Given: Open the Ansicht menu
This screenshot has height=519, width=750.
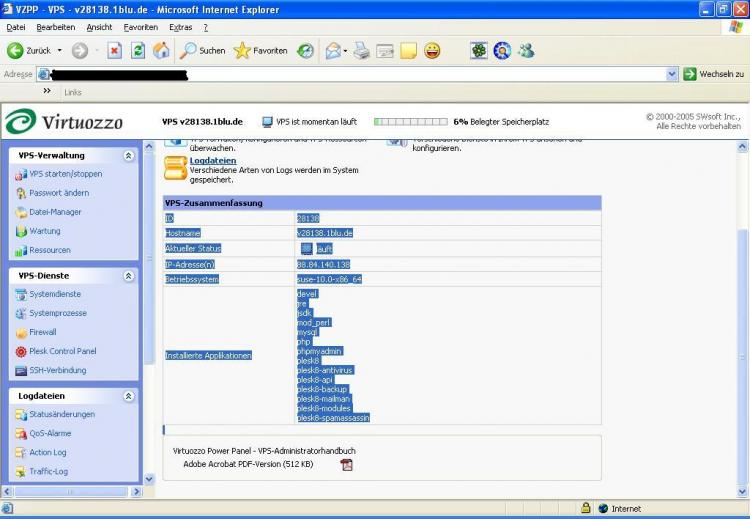Looking at the screenshot, I should coord(99,27).
